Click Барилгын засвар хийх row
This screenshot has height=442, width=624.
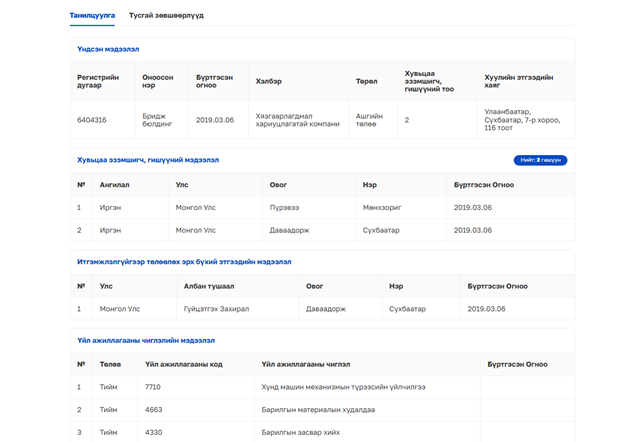[300, 432]
